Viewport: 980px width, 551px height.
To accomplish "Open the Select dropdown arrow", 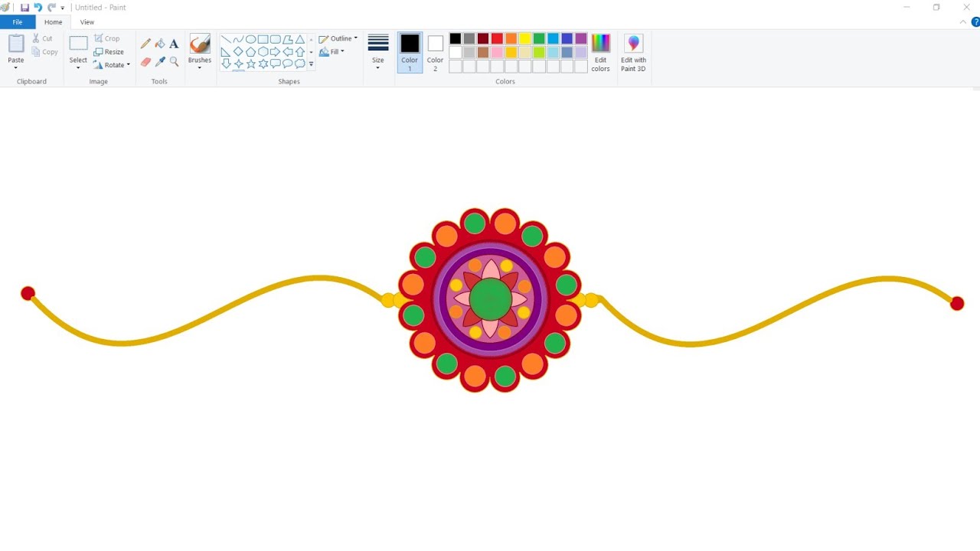I will coord(78,67).
